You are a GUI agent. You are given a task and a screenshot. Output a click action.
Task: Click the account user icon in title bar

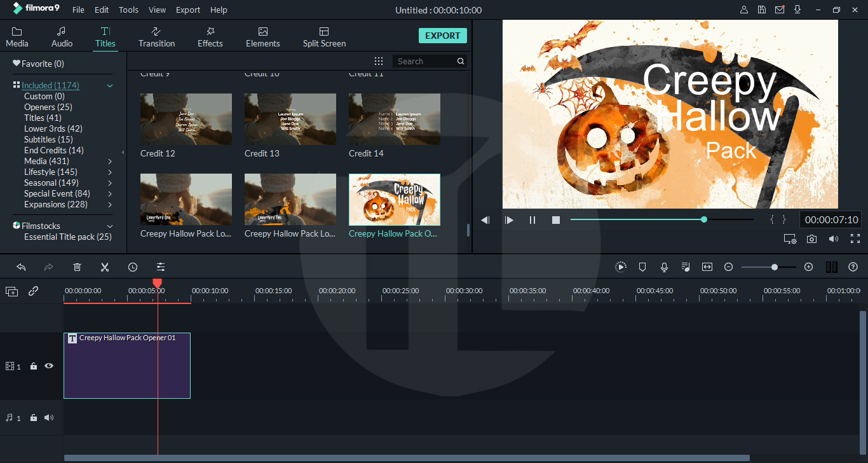pyautogui.click(x=744, y=10)
